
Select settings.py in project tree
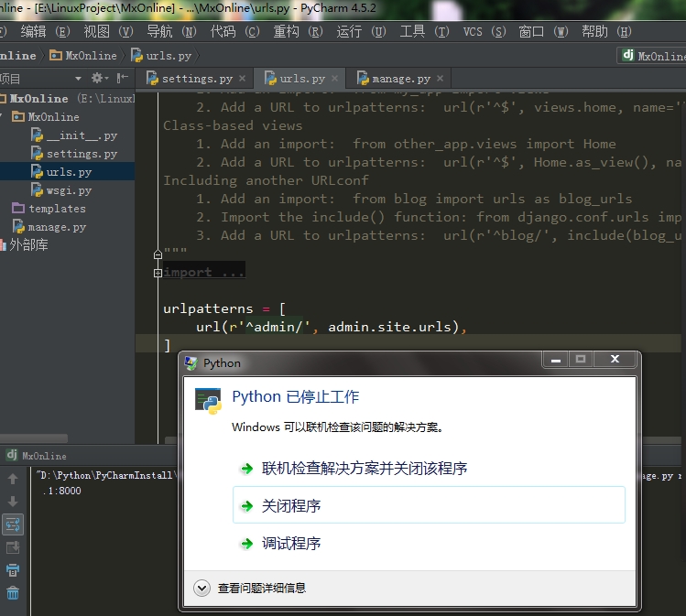pyautogui.click(x=74, y=154)
